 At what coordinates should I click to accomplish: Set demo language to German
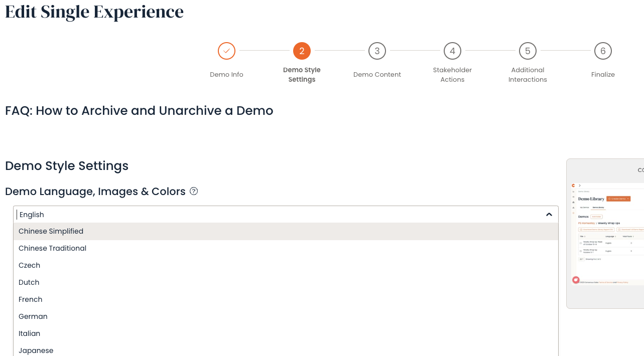click(x=286, y=316)
